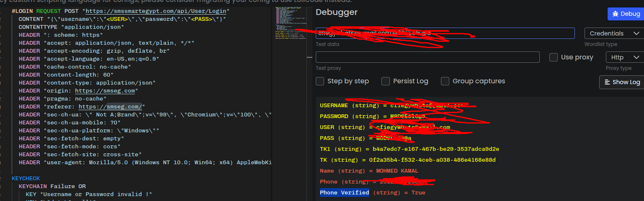Viewport: 644px width, 201px height.
Task: Open the origin https://smseg.com link
Action: pos(105,91)
